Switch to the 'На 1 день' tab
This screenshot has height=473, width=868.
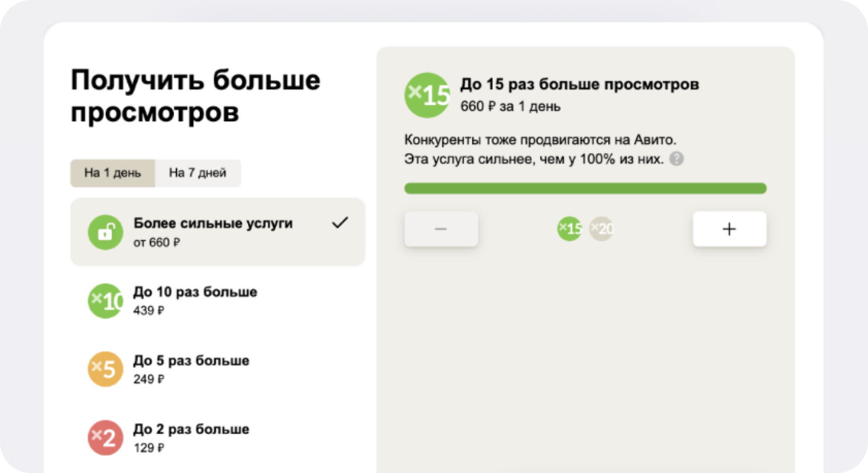point(112,173)
